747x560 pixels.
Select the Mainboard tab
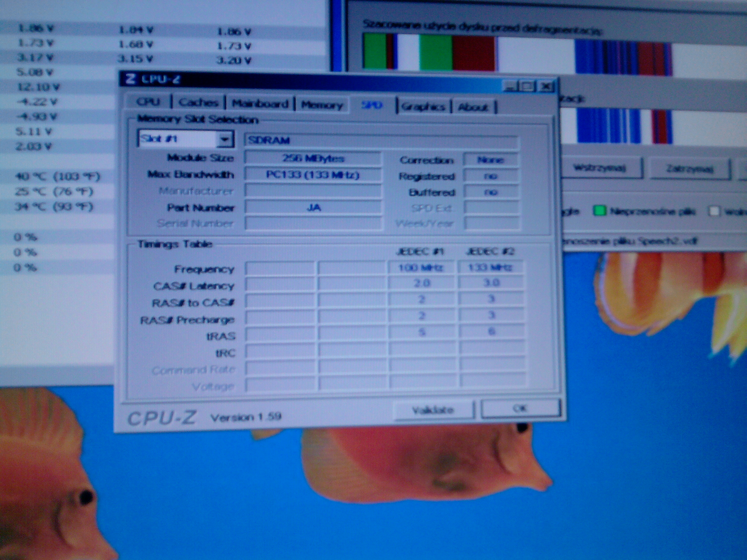click(x=260, y=104)
